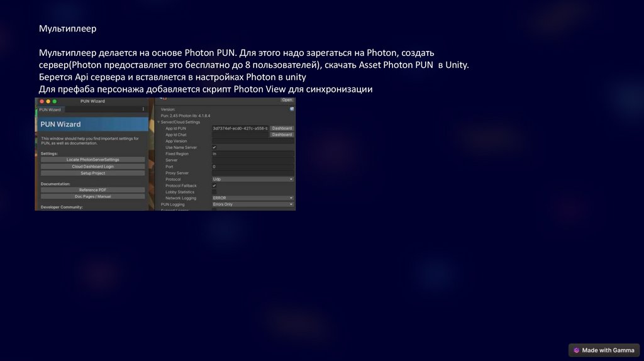Collapse Server/Cloud Settings section
644x361 pixels.
158,122
